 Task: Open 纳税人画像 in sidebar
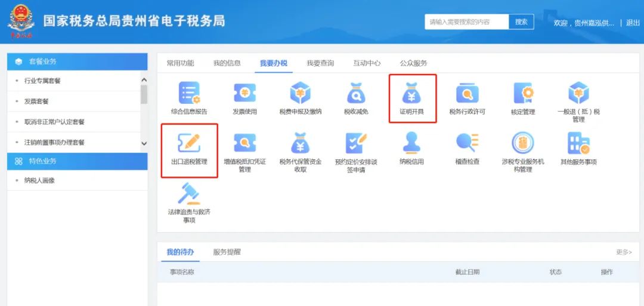(39, 180)
